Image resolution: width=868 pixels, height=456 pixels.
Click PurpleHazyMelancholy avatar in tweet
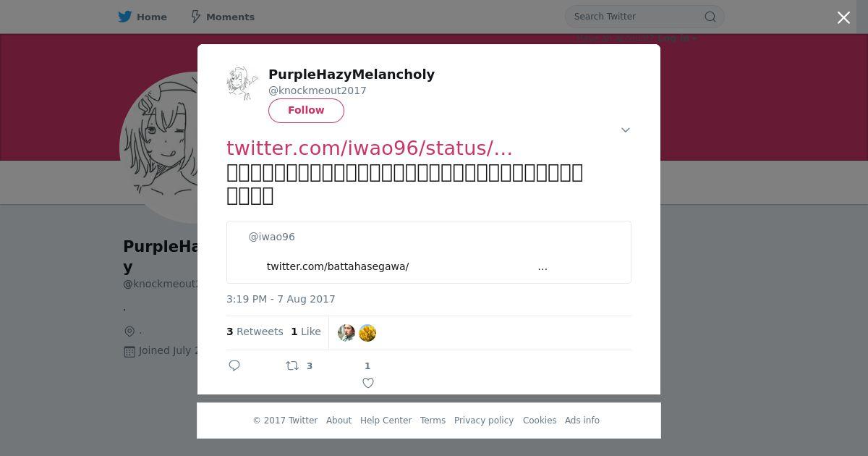242,83
